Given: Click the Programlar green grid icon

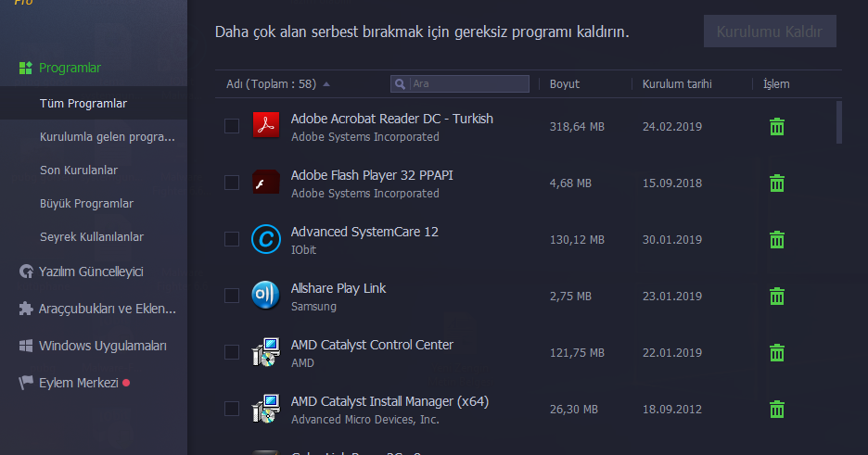Looking at the screenshot, I should 25,68.
